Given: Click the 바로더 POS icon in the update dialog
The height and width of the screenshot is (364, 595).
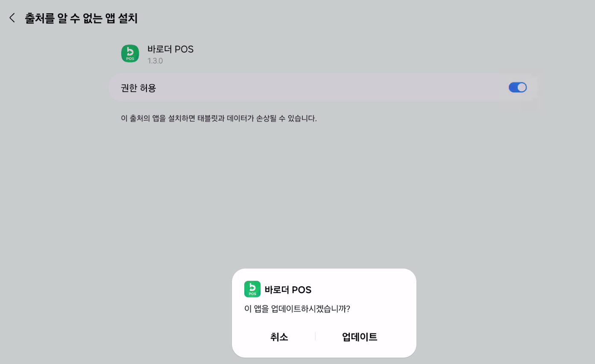Looking at the screenshot, I should pos(252,289).
